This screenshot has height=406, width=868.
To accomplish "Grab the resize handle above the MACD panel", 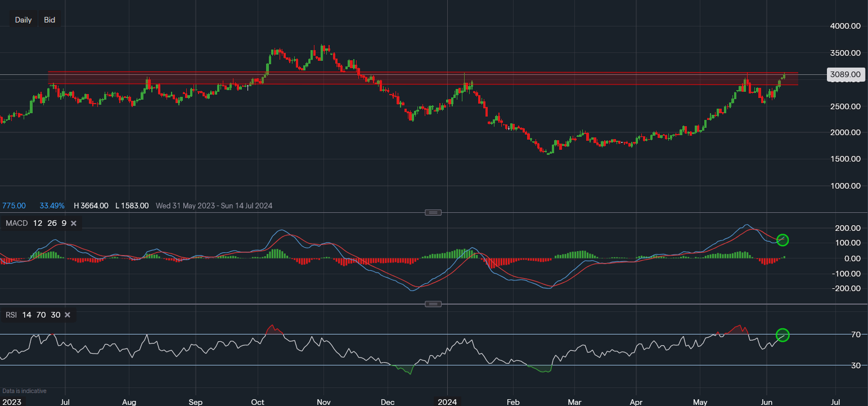I will coord(433,213).
